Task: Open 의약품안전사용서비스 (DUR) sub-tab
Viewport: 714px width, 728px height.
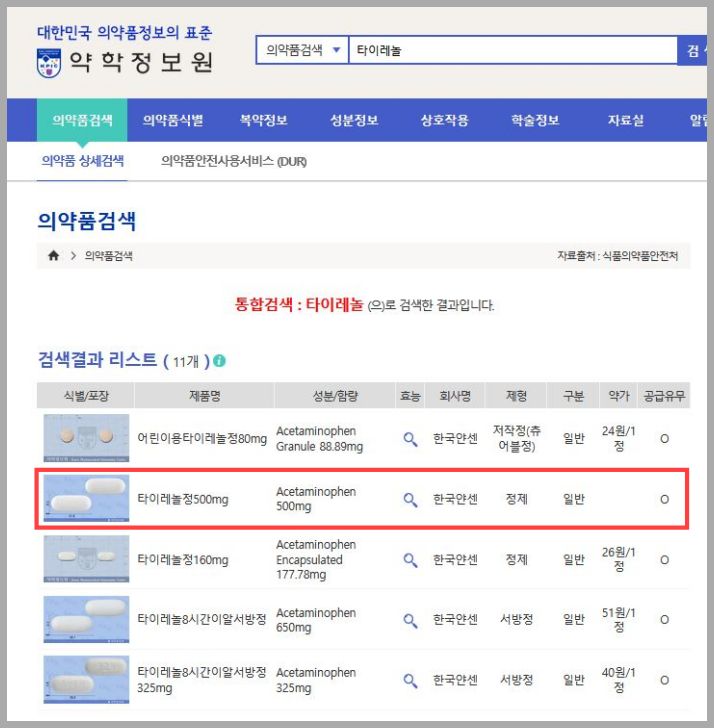Action: click(234, 161)
